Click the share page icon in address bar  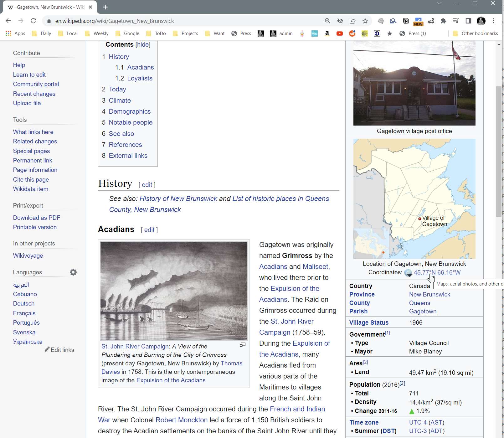coord(352,21)
